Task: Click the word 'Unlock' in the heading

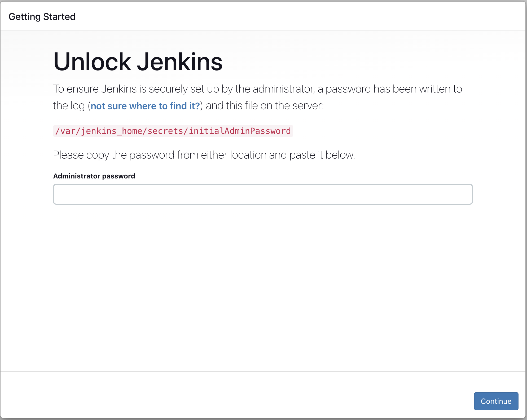Action: pos(92,62)
